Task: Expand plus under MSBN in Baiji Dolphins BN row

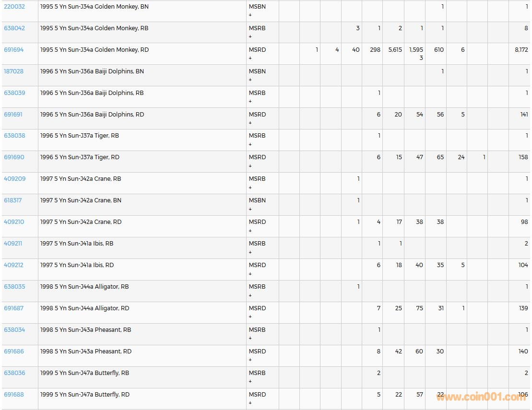Action: (x=250, y=80)
